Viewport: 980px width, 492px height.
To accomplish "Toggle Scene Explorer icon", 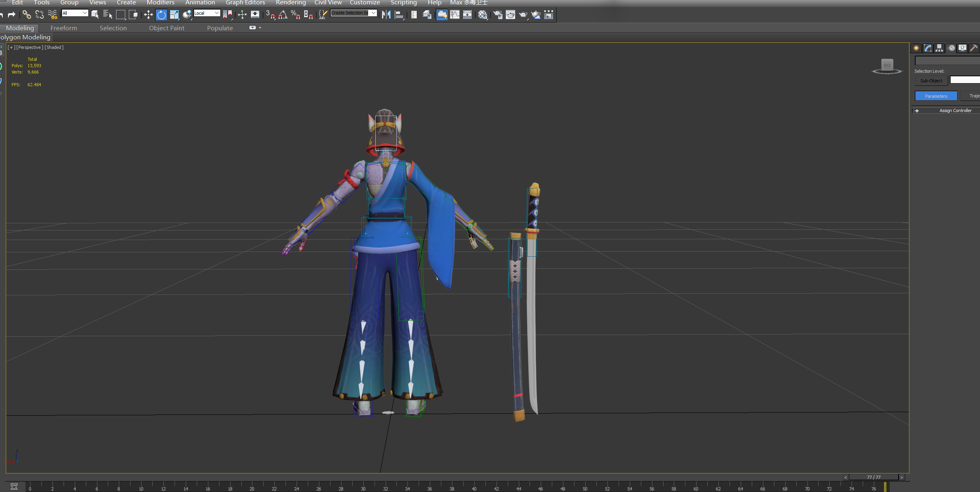I will point(414,15).
